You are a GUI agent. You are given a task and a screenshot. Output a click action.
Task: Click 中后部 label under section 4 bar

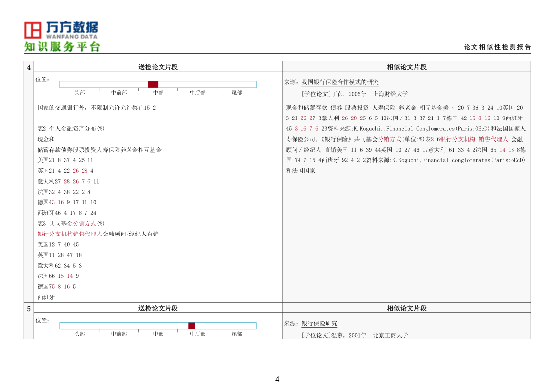(198, 93)
